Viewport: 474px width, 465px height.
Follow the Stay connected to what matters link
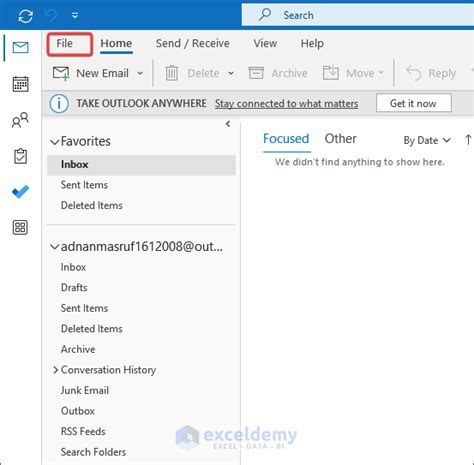point(287,104)
